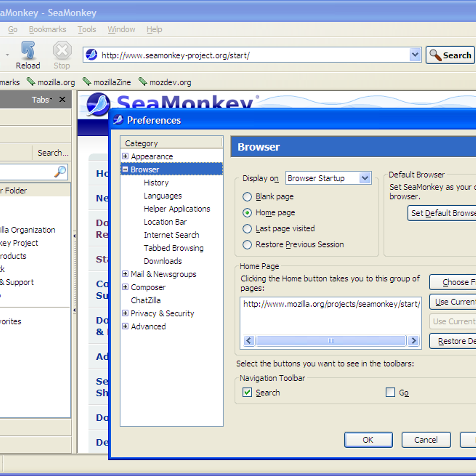This screenshot has height=476, width=476.
Task: Select Helper Applications in category tree
Action: [177, 209]
